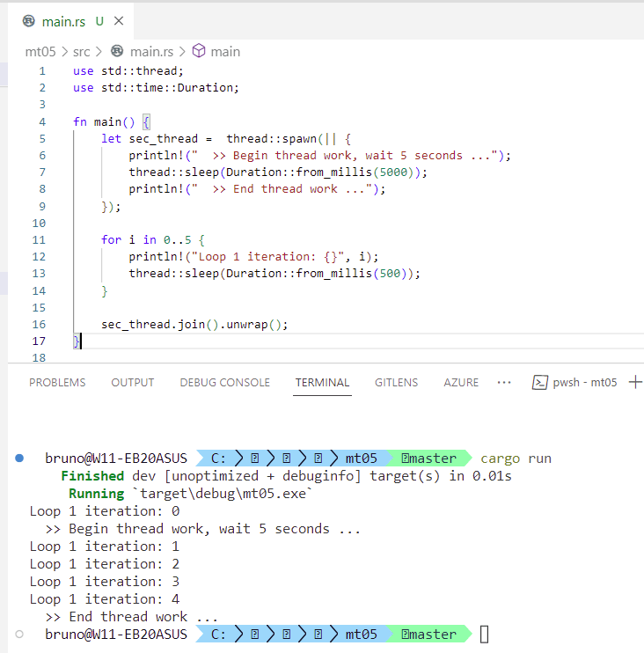Click 'sec_thread' variable on line 5
Image resolution: width=644 pixels, height=653 pixels.
(x=163, y=139)
